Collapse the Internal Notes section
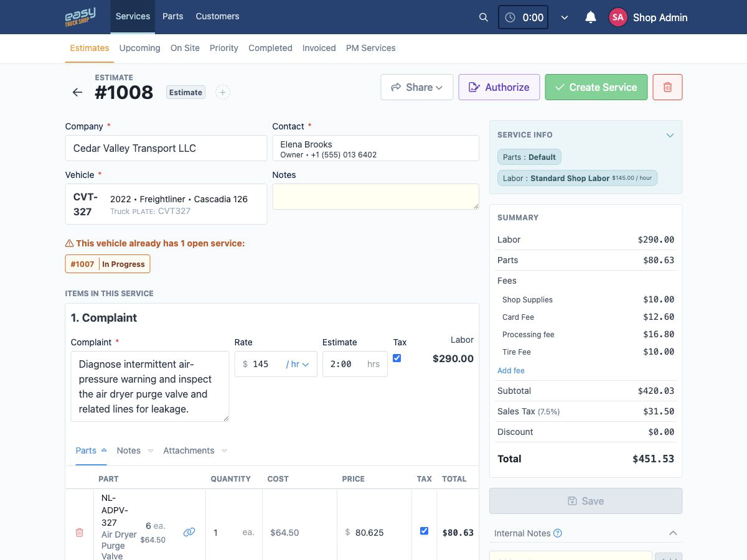This screenshot has width=747, height=560. pyautogui.click(x=673, y=533)
